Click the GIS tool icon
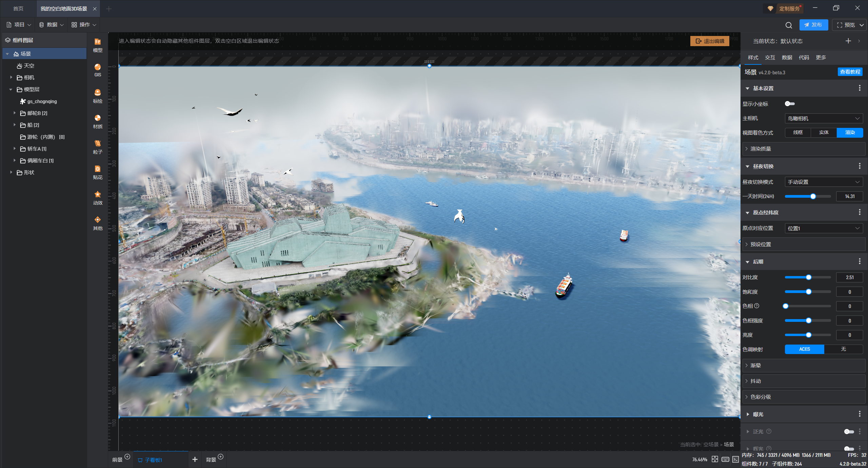 point(98,70)
